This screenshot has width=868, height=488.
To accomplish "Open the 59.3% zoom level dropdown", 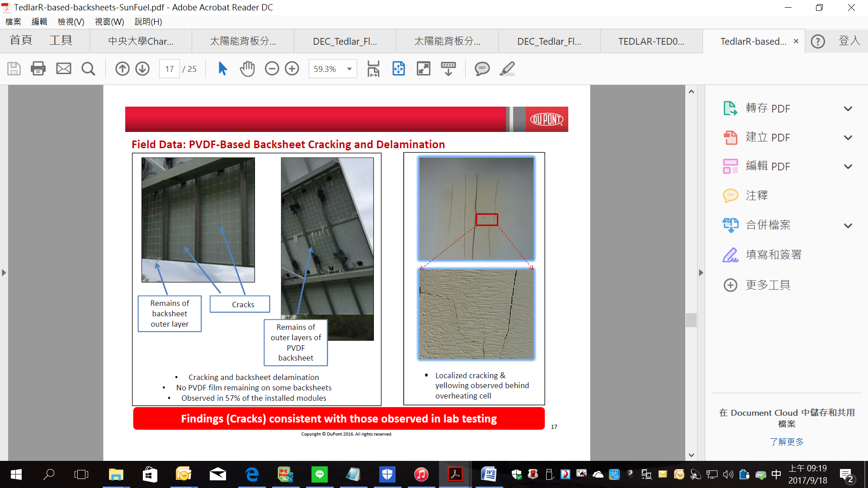I will tap(349, 69).
